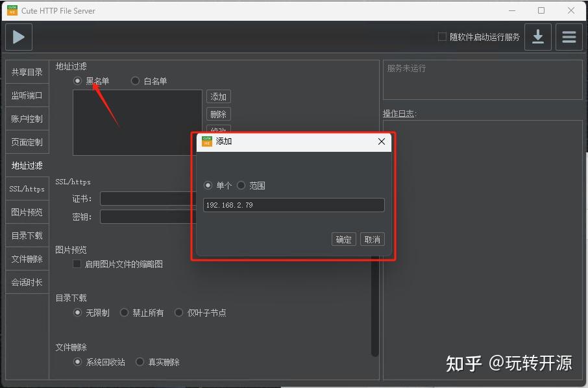Select the 白名单 whitelist radio button
The width and height of the screenshot is (588, 388).
(135, 80)
